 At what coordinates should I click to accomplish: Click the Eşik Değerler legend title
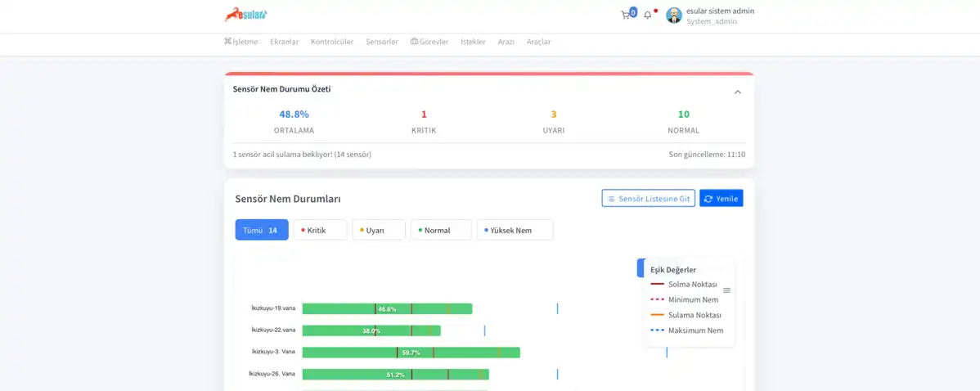pyautogui.click(x=673, y=270)
